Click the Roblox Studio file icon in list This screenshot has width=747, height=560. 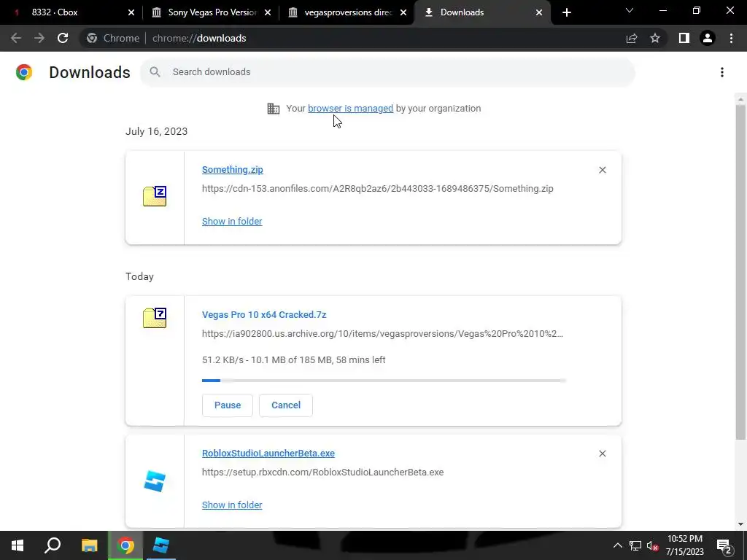[x=155, y=481]
